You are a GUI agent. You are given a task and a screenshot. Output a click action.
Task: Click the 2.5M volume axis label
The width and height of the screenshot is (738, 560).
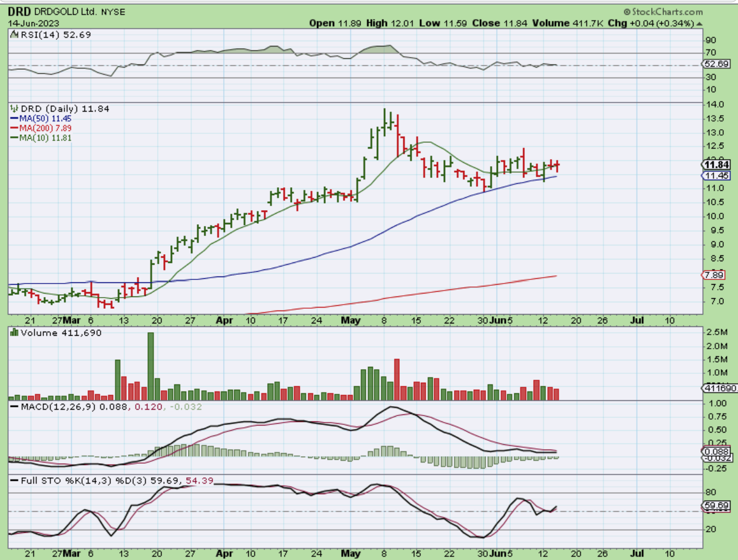[x=717, y=333]
